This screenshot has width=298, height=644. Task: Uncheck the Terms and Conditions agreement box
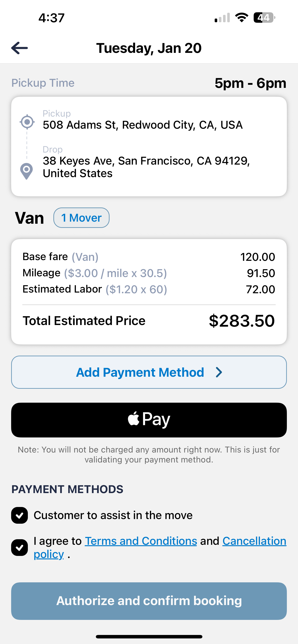coord(19,548)
